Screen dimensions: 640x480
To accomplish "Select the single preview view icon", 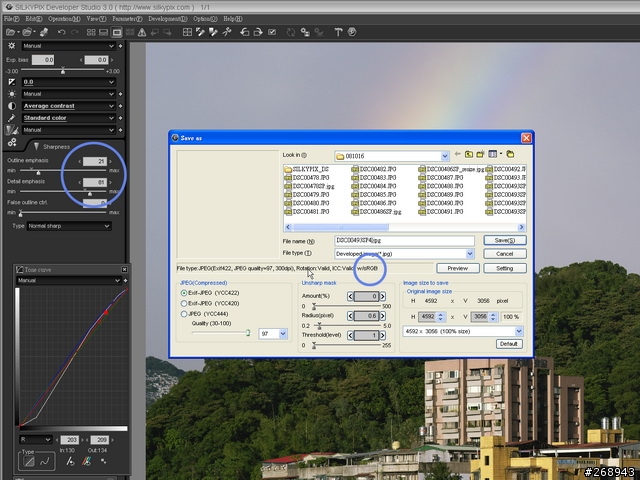I will [x=117, y=32].
